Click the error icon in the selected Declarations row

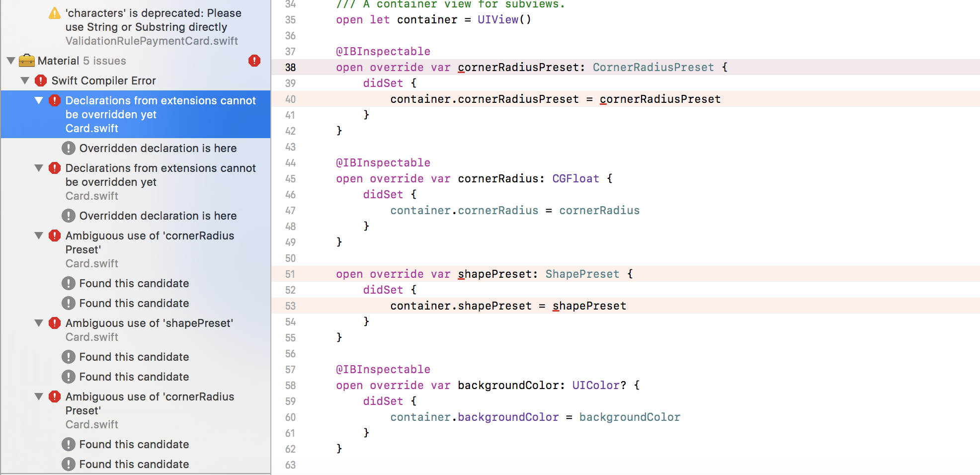(55, 100)
